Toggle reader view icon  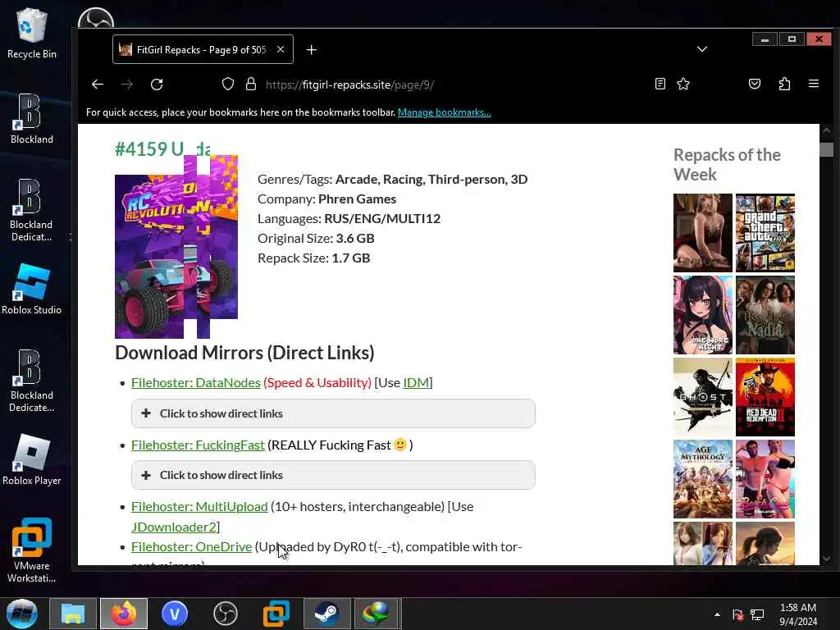[660, 84]
